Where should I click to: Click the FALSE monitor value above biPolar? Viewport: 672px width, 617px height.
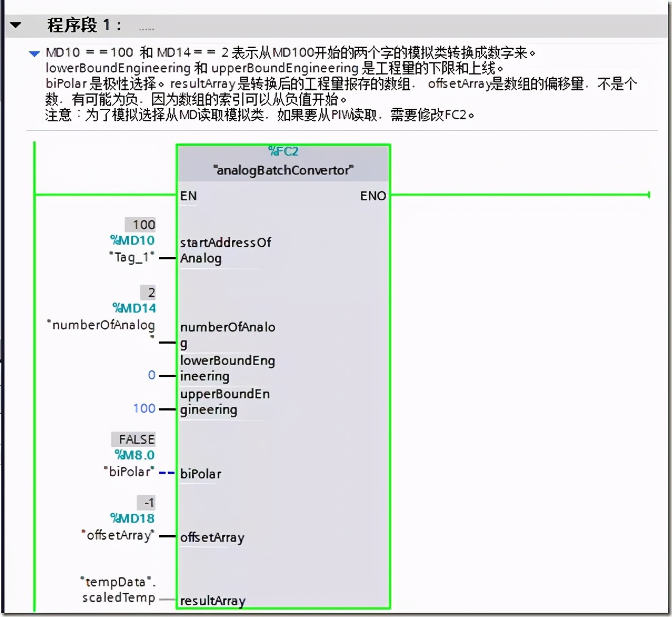click(x=134, y=439)
